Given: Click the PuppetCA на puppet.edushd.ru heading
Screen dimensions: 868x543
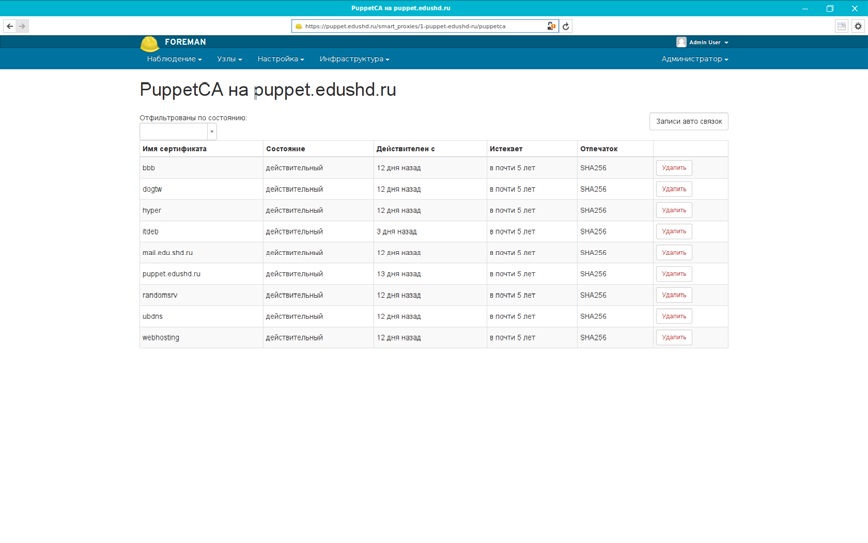Looking at the screenshot, I should click(x=268, y=90).
